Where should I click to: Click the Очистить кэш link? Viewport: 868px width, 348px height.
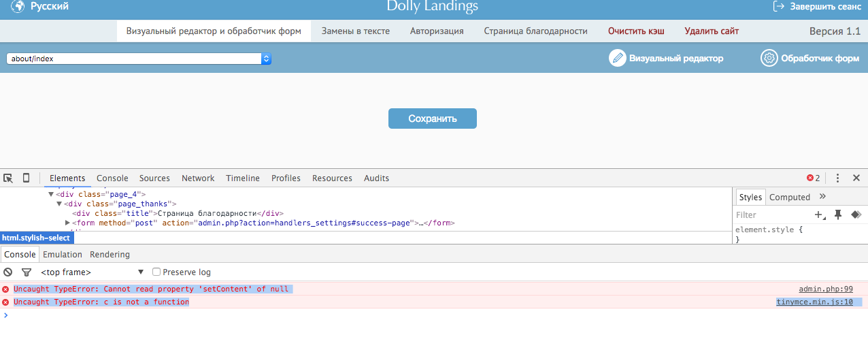[636, 31]
